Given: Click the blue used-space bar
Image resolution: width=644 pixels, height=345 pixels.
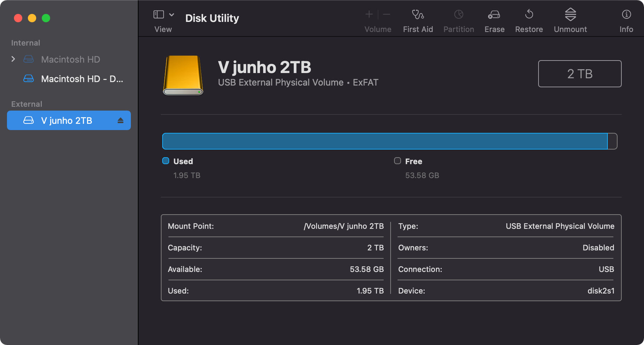Looking at the screenshot, I should pyautogui.click(x=385, y=141).
